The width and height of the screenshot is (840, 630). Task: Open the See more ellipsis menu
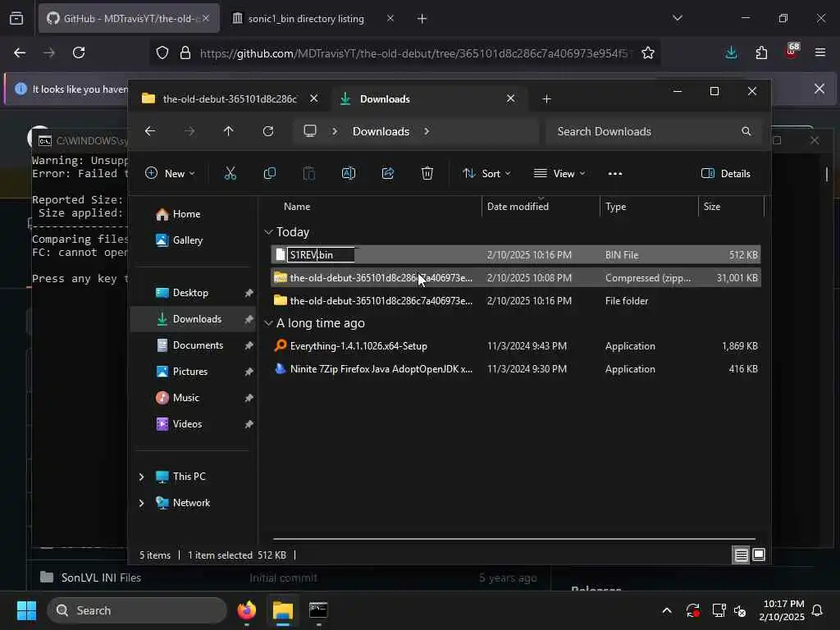point(615,174)
